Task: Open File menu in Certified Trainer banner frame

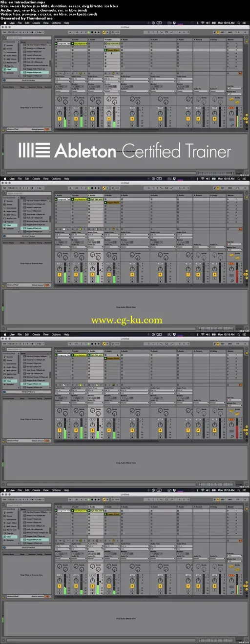Action: (x=20, y=22)
